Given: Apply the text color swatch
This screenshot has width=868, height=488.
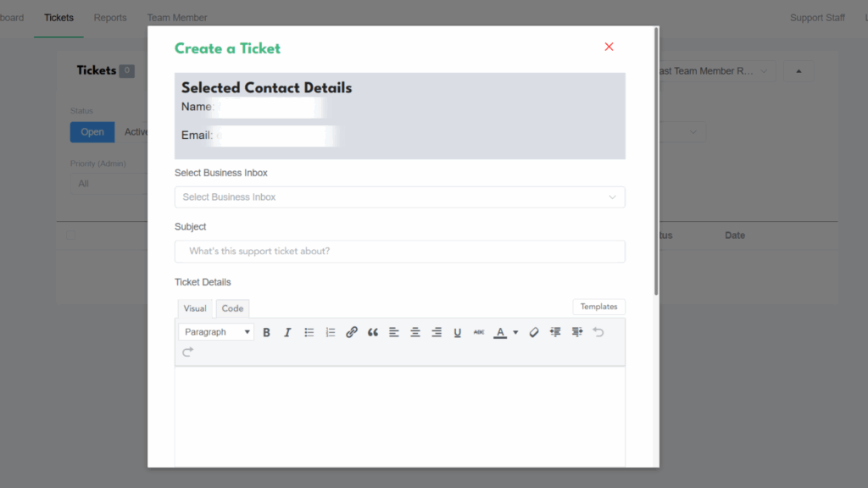Looking at the screenshot, I should 500,333.
